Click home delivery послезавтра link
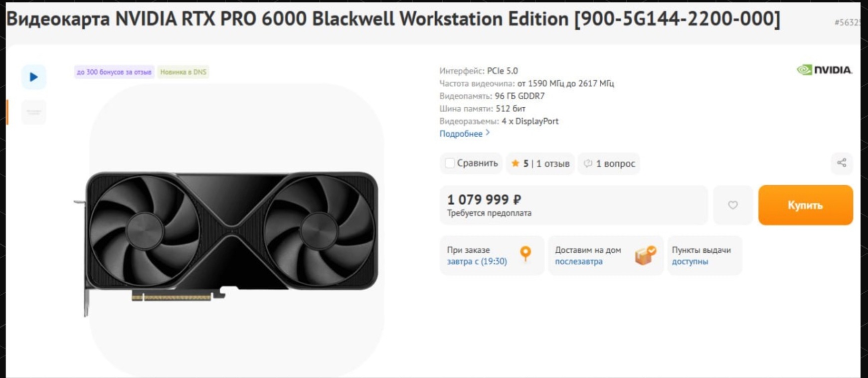This screenshot has height=378, width=868. [x=578, y=261]
